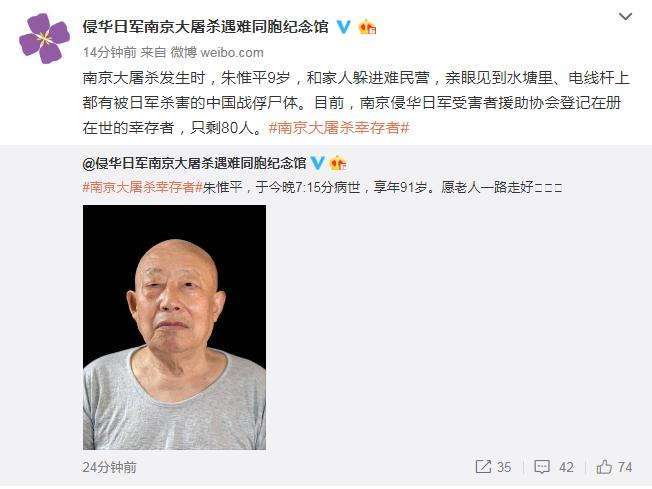Open the @侵华日军南京大屠杀遇难同胞纪念馆 mention in the repost
This screenshot has width=652, height=489.
click(194, 163)
